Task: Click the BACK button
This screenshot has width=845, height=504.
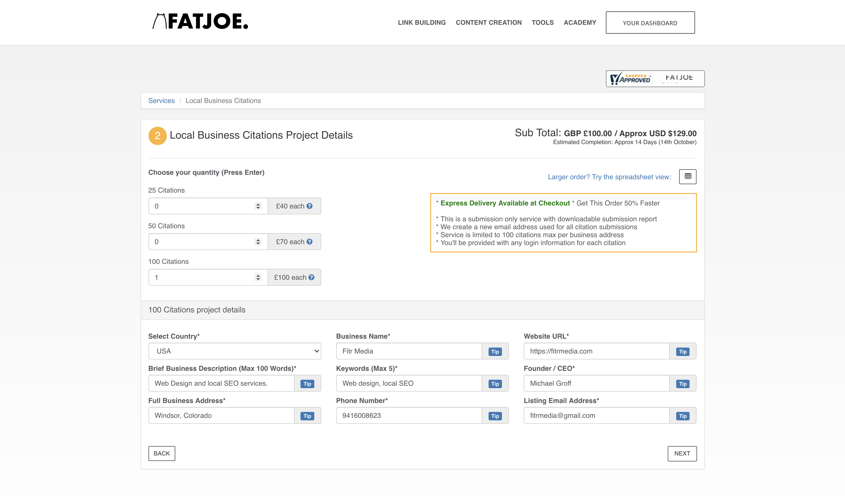Action: (x=162, y=454)
